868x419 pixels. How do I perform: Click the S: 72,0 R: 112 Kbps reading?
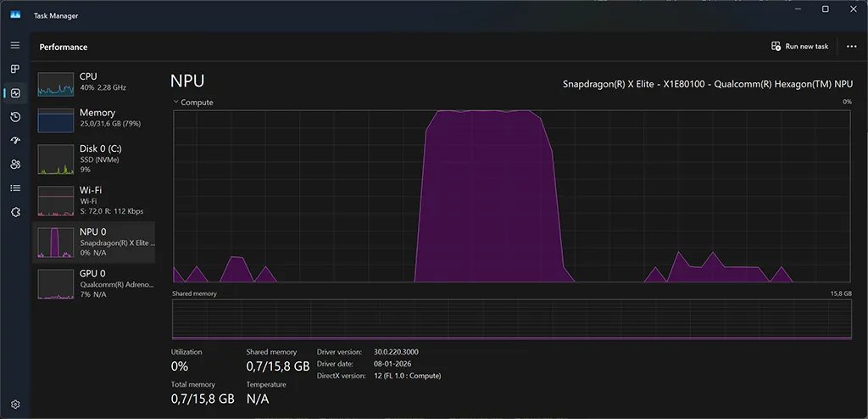point(112,211)
